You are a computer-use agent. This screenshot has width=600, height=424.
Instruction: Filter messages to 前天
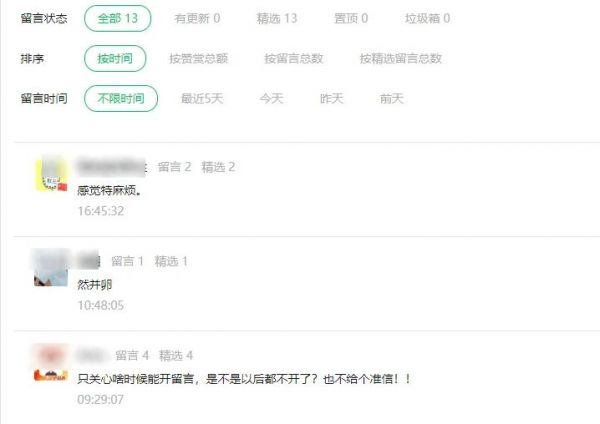click(x=392, y=99)
